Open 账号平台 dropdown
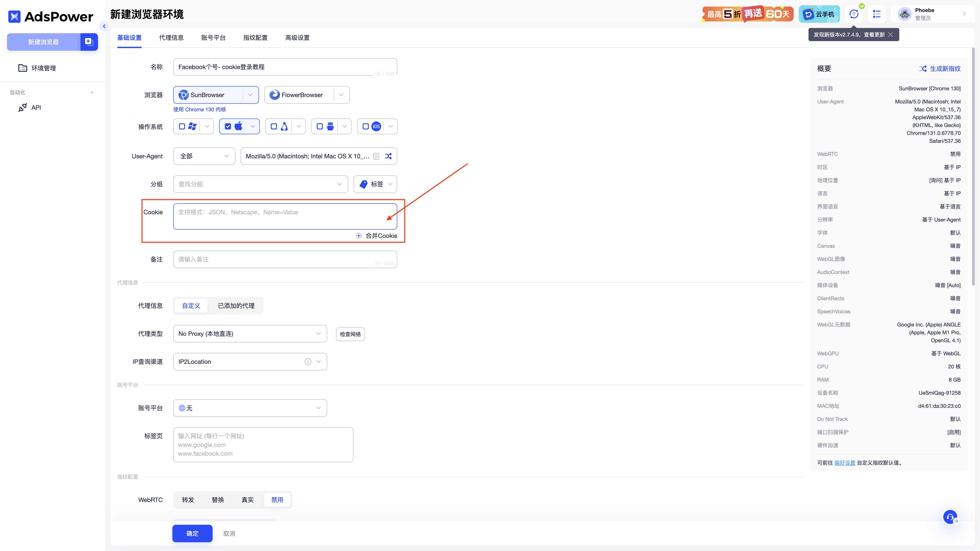 (250, 408)
